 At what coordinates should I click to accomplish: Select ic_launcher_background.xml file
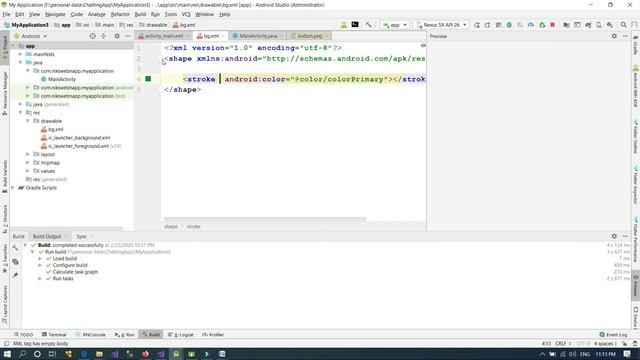point(79,138)
